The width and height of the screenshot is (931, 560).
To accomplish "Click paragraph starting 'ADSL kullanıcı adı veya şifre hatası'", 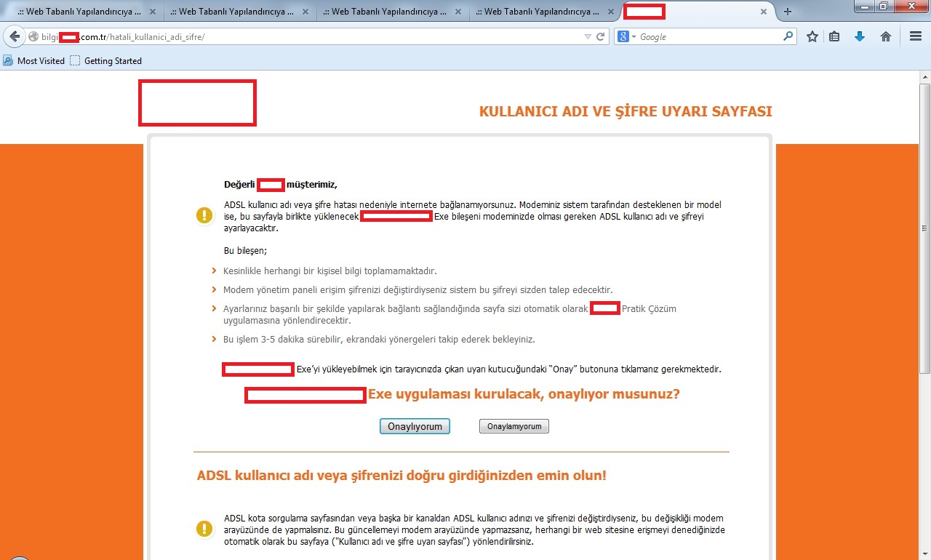I will (473, 216).
